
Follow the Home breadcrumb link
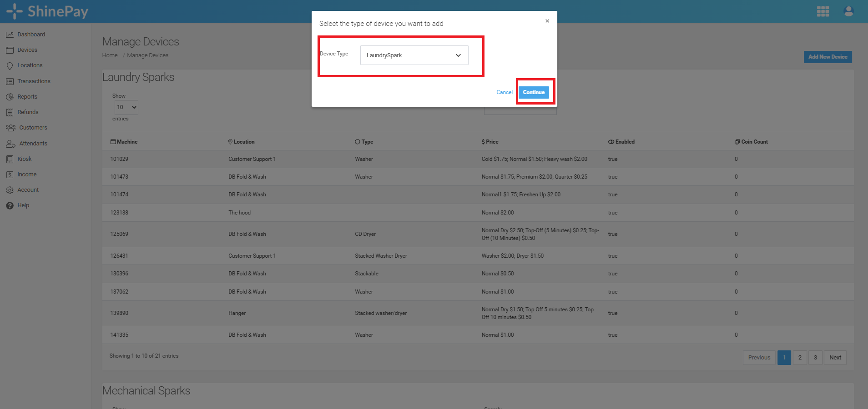pos(110,55)
